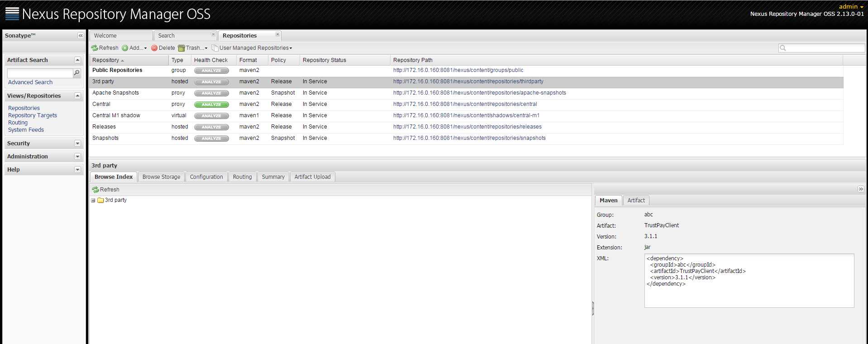The image size is (868, 344).
Task: Expand the 3rd party tree node
Action: pyautogui.click(x=93, y=201)
